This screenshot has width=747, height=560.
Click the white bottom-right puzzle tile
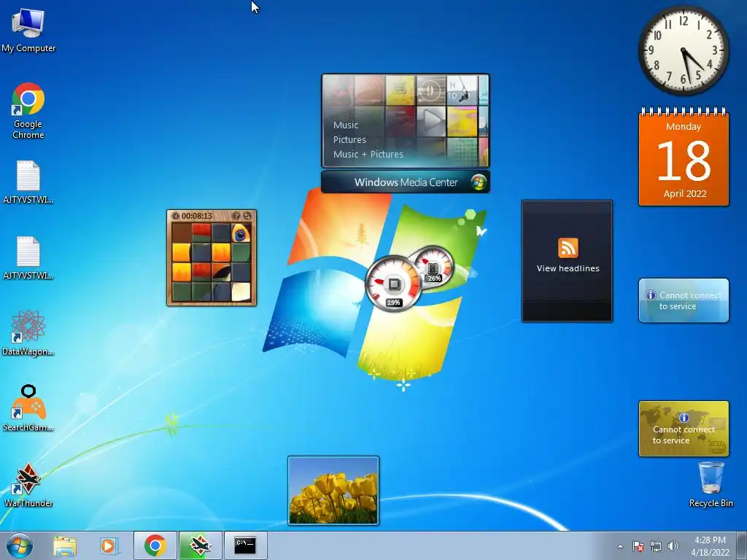tap(241, 292)
